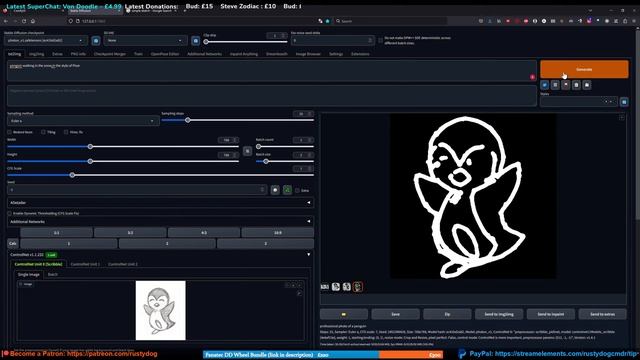This screenshot has height=360, width=640.
Task: Refresh the SD VAE list
Action: 196,40
